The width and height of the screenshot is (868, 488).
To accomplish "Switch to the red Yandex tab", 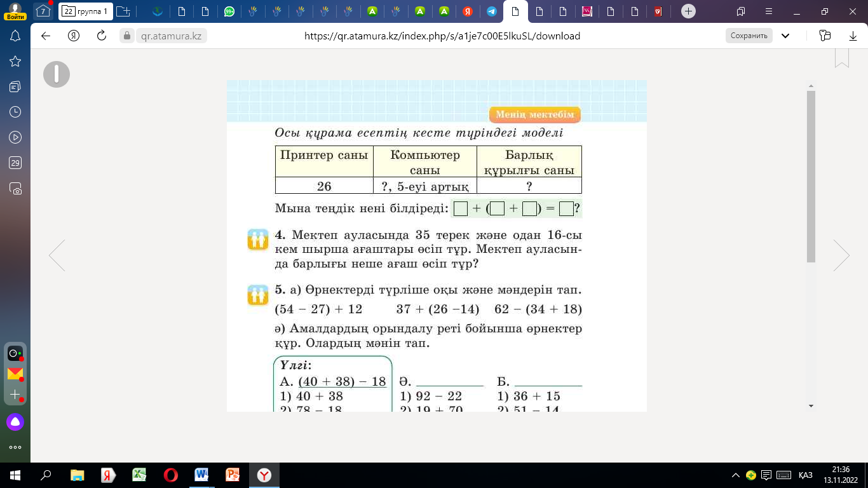I will click(467, 11).
